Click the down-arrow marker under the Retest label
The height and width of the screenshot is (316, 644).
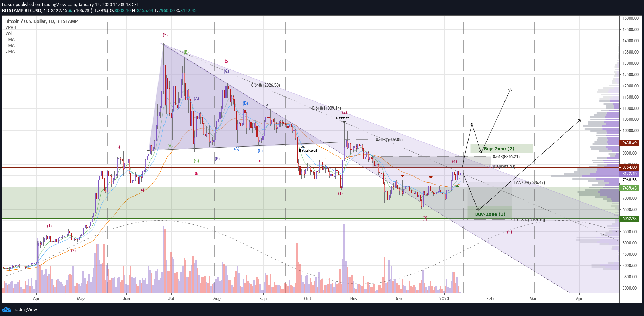344,122
